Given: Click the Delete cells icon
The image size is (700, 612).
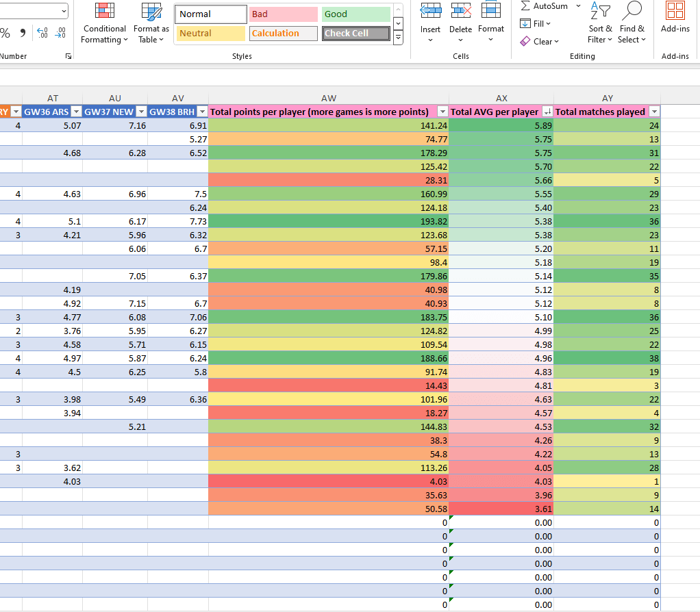Looking at the screenshot, I should (460, 11).
